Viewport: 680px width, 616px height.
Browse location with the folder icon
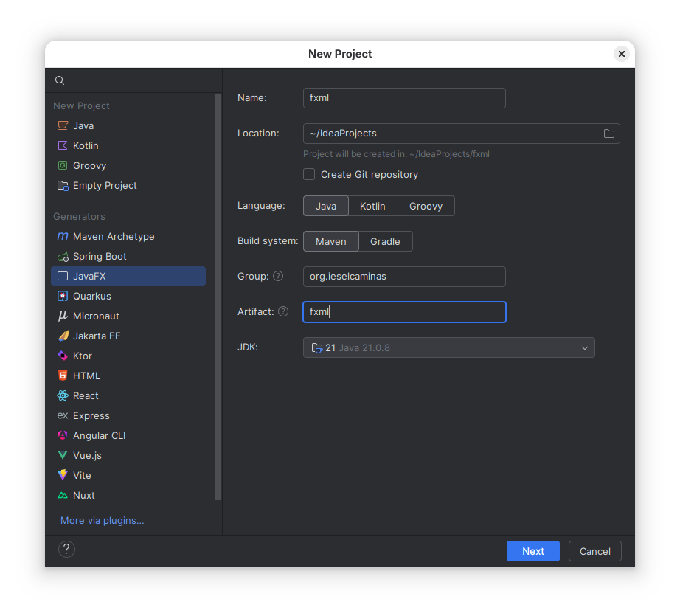point(608,134)
